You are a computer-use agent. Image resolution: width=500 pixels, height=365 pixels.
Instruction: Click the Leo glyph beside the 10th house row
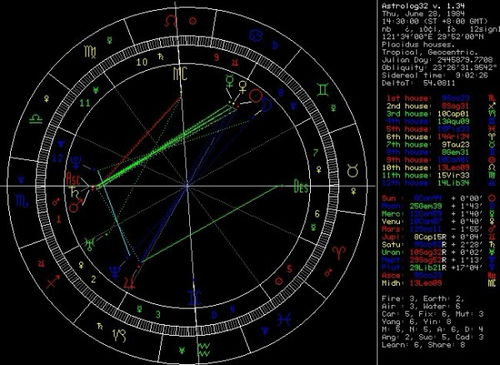coord(492,168)
